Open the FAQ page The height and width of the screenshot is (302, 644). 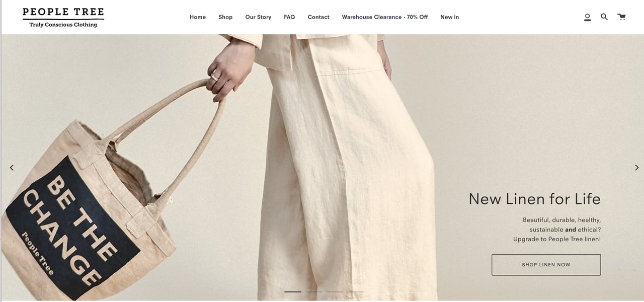[289, 17]
